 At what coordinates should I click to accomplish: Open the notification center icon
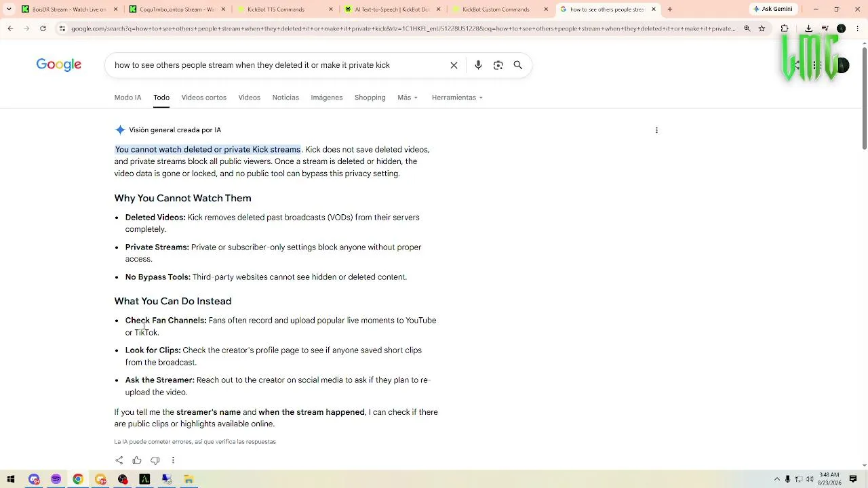853,479
